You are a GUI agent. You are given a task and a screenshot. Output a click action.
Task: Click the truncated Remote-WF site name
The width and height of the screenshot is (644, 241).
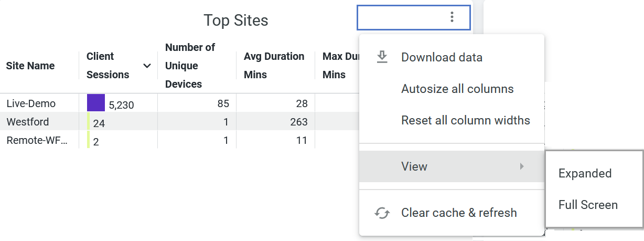(x=37, y=140)
